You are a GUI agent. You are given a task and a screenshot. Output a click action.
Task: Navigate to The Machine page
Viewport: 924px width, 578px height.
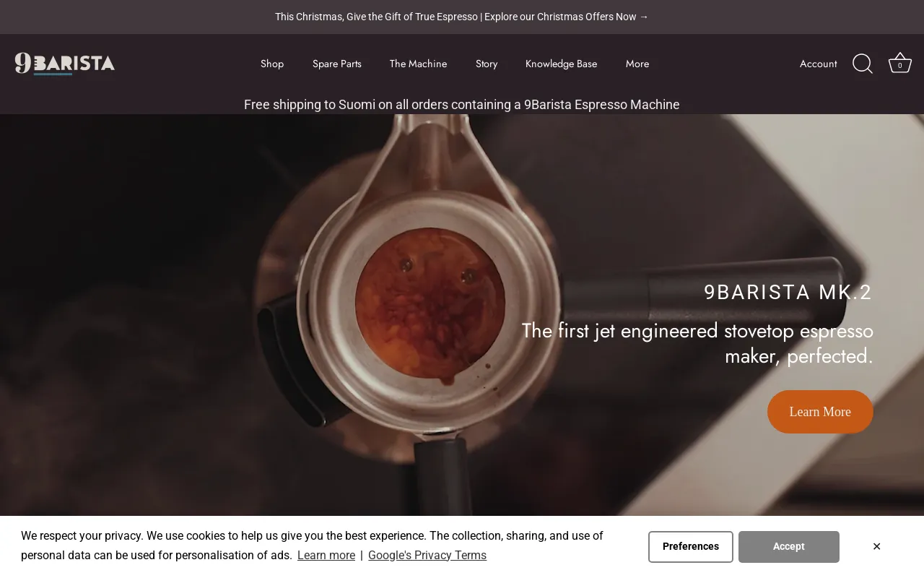click(418, 64)
